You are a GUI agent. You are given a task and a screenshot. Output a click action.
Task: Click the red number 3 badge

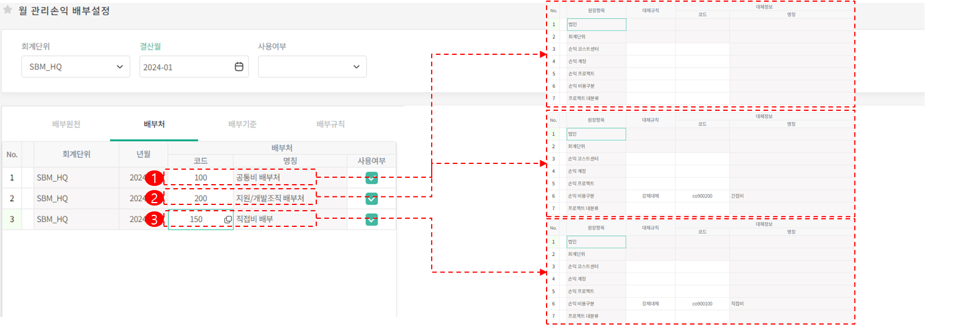(154, 219)
